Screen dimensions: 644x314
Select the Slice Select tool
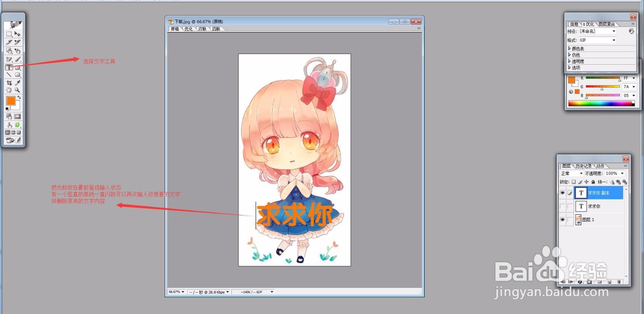[x=17, y=42]
